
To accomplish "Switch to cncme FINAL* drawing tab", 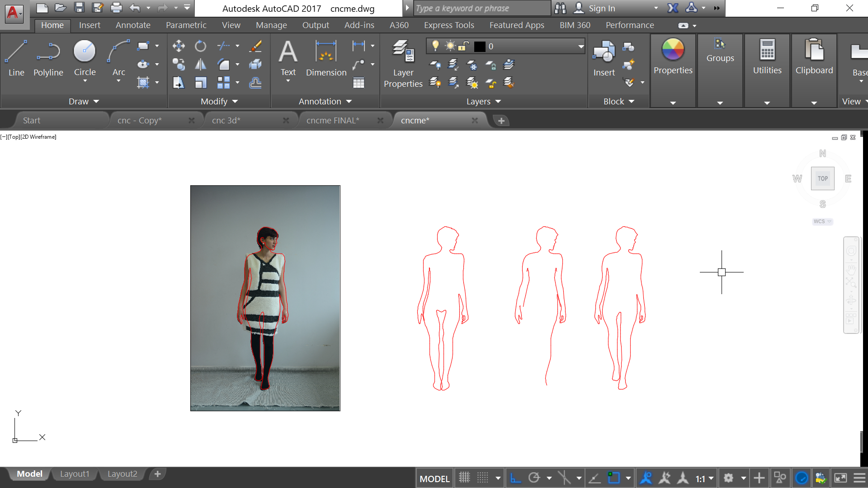I will 333,121.
